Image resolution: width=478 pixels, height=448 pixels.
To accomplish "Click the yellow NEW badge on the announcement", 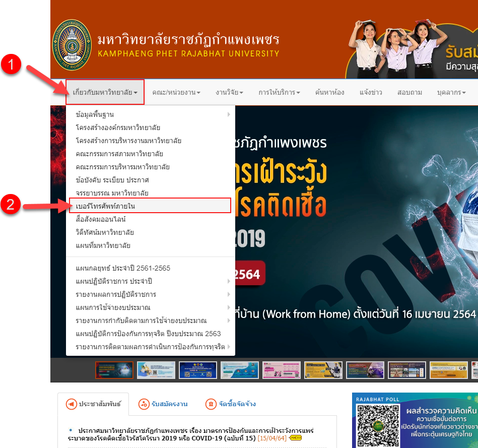I will [x=295, y=437].
